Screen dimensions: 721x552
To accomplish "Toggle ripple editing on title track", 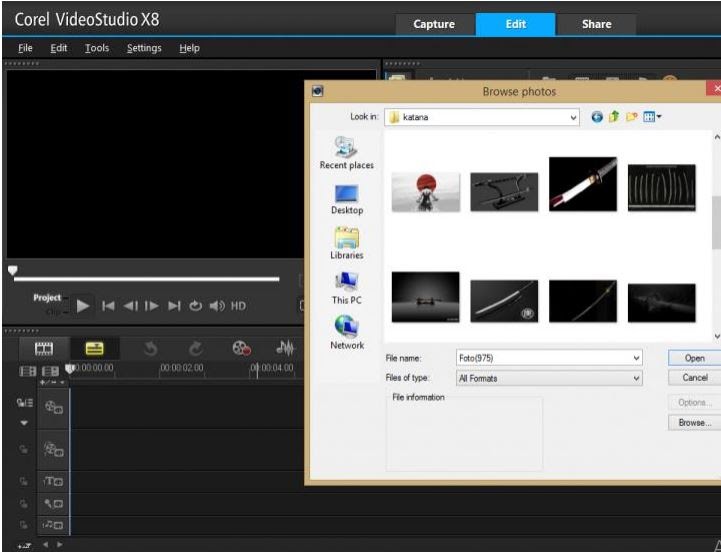I will click(23, 482).
